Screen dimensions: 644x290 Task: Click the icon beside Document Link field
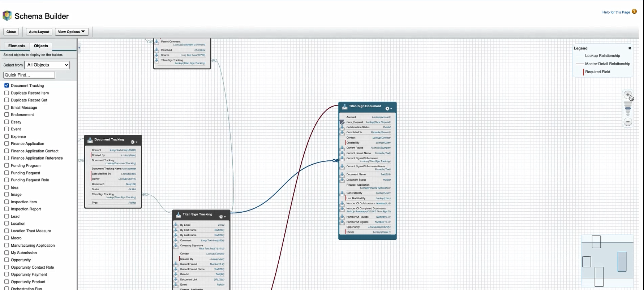[176, 279]
